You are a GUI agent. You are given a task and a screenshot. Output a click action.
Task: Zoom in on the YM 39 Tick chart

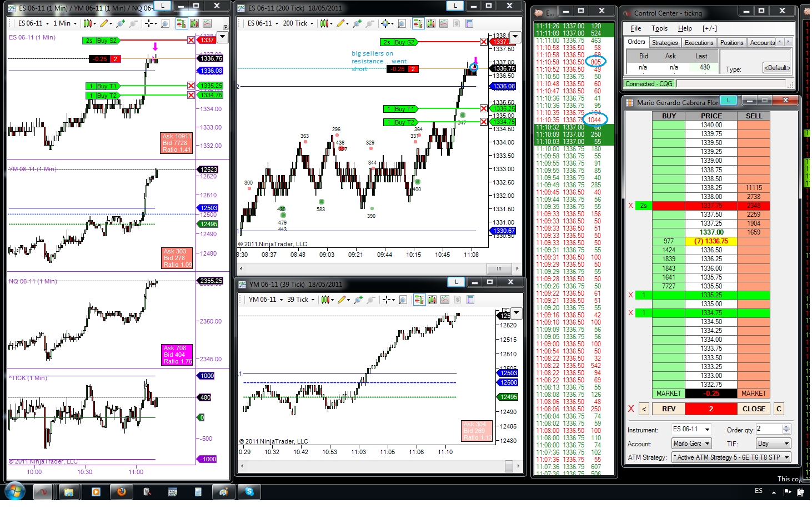[358, 300]
